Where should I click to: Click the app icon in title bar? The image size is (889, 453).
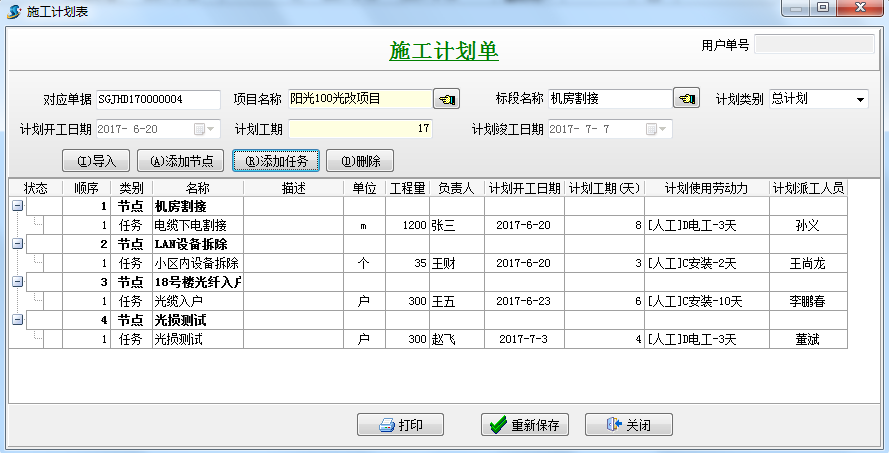[x=13, y=9]
